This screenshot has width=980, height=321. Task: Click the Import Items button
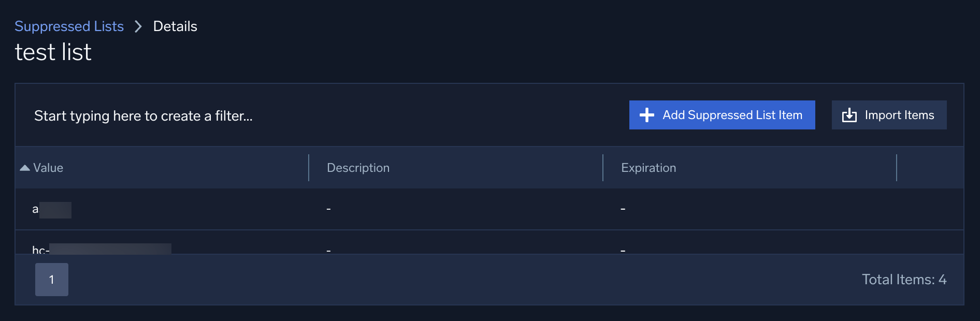pos(889,115)
